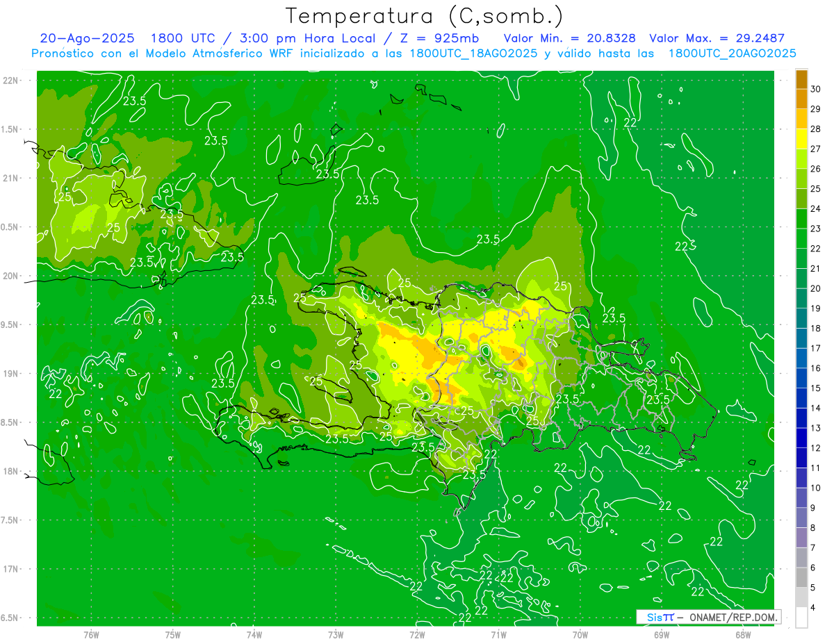Click the "69W" longitude axis label
The image size is (834, 644).
662,634
